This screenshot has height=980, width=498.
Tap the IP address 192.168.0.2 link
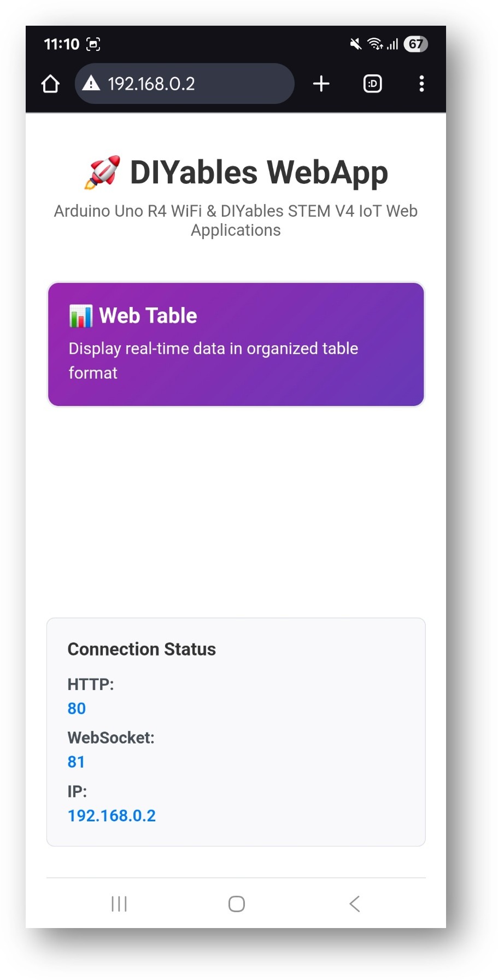click(112, 815)
